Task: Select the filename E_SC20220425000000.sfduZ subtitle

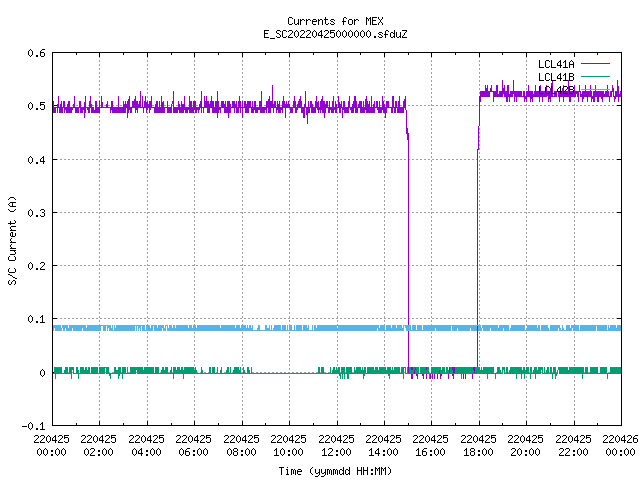Action: click(335, 34)
